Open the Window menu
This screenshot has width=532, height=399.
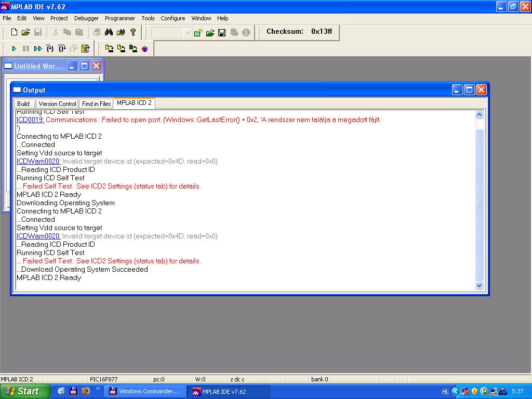(201, 18)
